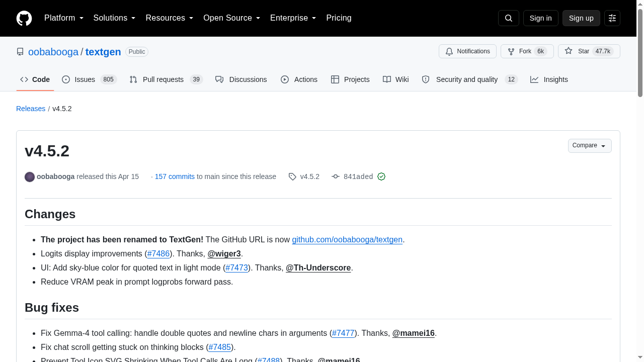Screen dimensions: 644x362
Task: Open the Pricing page
Action: tap(339, 18)
